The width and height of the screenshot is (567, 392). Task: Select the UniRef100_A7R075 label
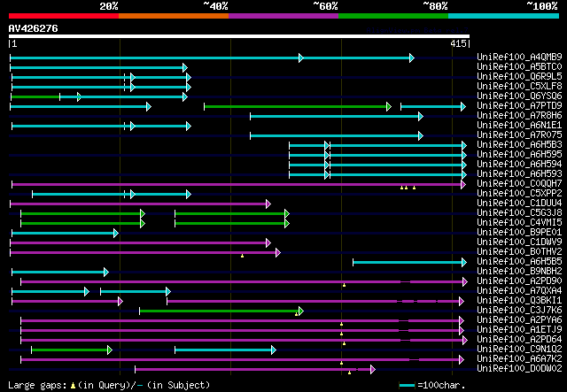tap(519, 135)
